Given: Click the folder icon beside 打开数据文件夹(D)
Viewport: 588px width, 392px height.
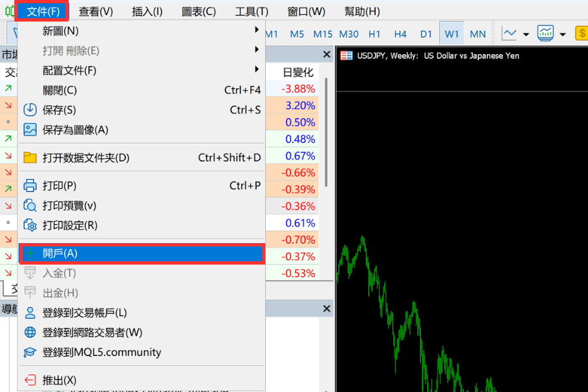Looking at the screenshot, I should click(x=30, y=157).
